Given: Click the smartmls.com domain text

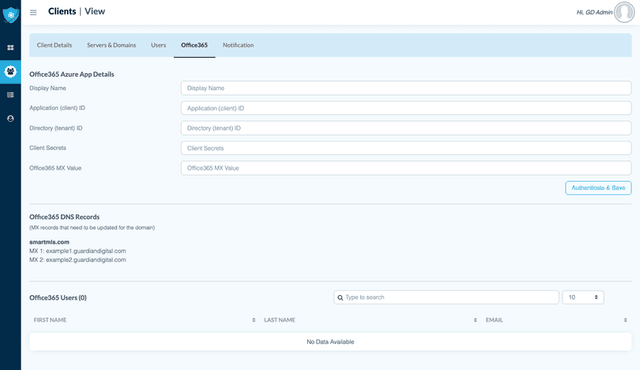Looking at the screenshot, I should pyautogui.click(x=49, y=242).
